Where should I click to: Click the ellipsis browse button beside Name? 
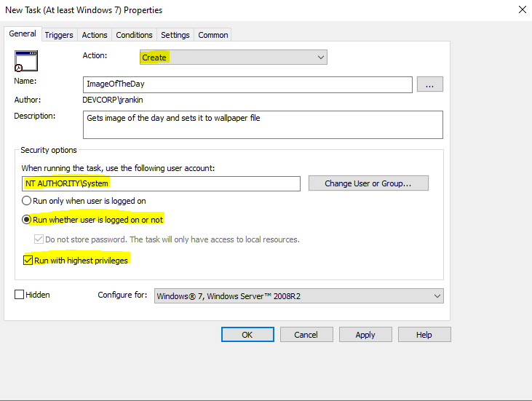429,84
